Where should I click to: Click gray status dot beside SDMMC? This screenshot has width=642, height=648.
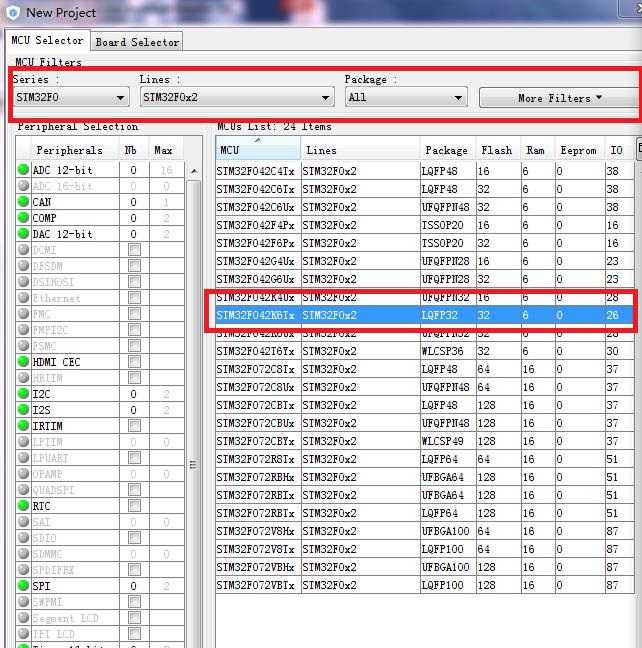coord(24,553)
